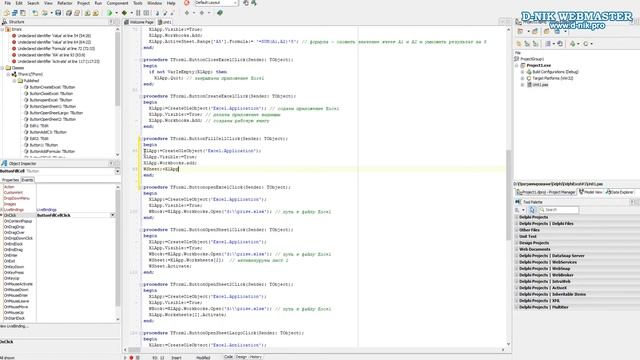Open the OnClick event handler dropdown
640x360 pixels.
click(113, 215)
